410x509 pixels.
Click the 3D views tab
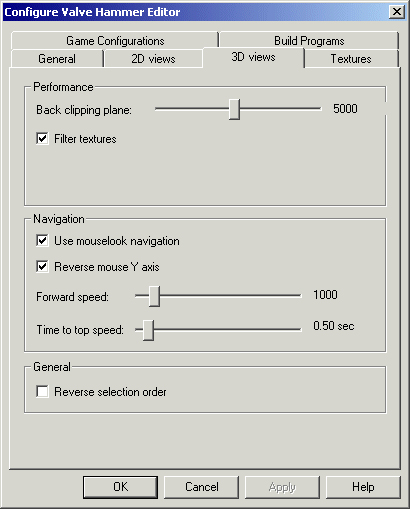[x=253, y=57]
